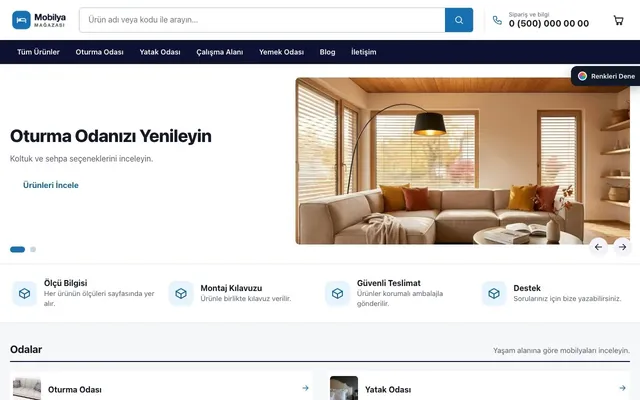Click the Oturma Odanızı Yenileyin headline
Screen dimensions: 640x400
(111, 136)
